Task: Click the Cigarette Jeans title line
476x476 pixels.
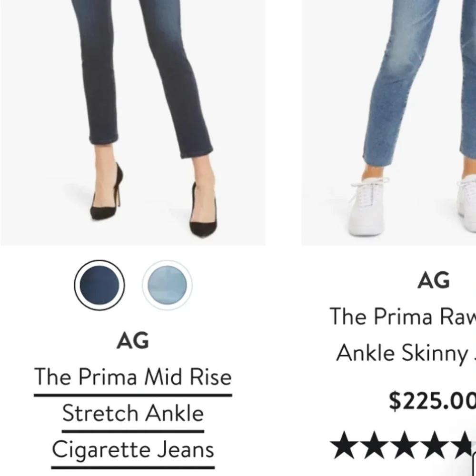Action: (133, 450)
